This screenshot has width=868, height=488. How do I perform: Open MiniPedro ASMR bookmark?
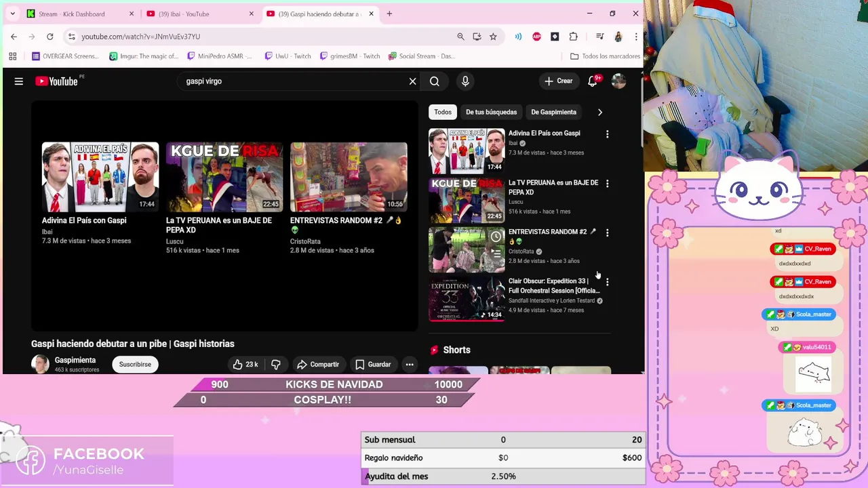[220, 56]
